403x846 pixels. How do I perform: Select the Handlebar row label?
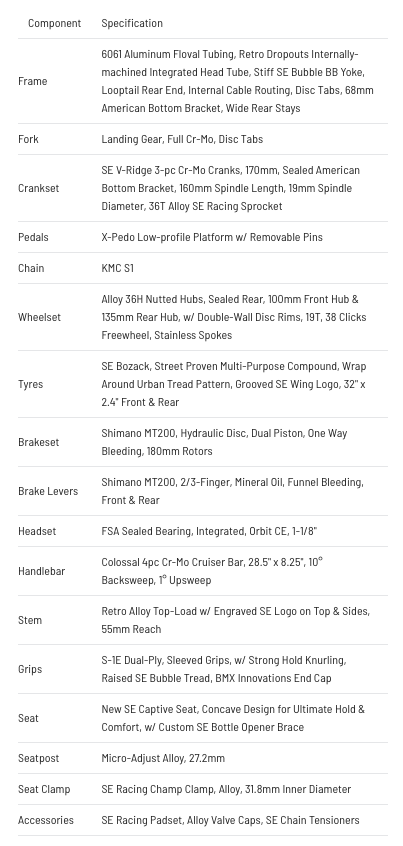pyautogui.click(x=41, y=571)
